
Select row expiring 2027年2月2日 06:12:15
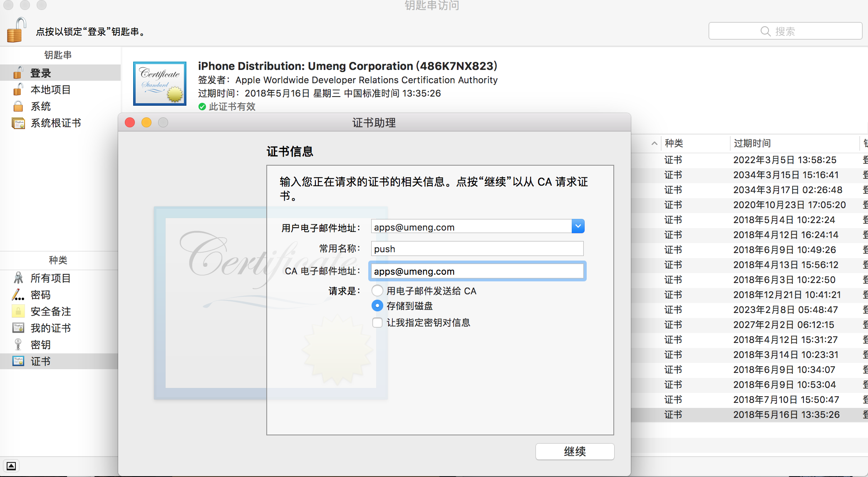(749, 325)
